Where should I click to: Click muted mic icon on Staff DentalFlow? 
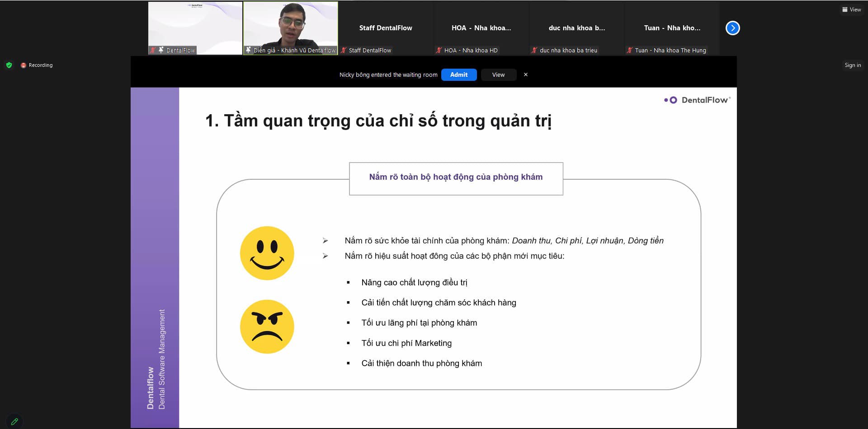coord(344,50)
